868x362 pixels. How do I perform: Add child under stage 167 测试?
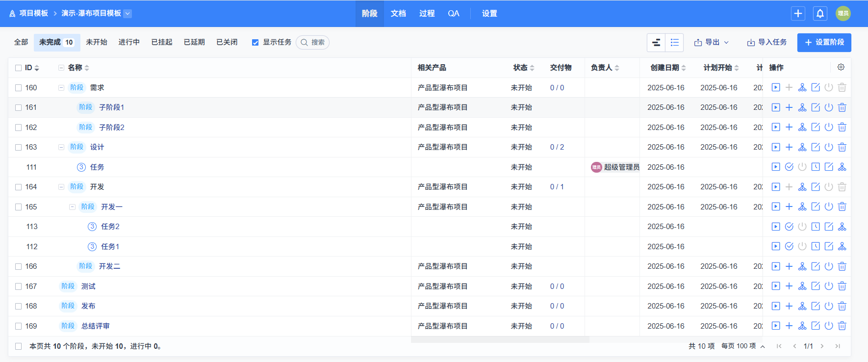pyautogui.click(x=789, y=286)
